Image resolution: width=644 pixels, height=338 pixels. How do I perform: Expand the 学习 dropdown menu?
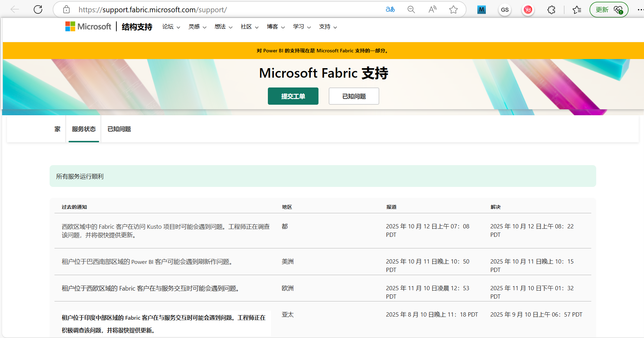point(302,27)
